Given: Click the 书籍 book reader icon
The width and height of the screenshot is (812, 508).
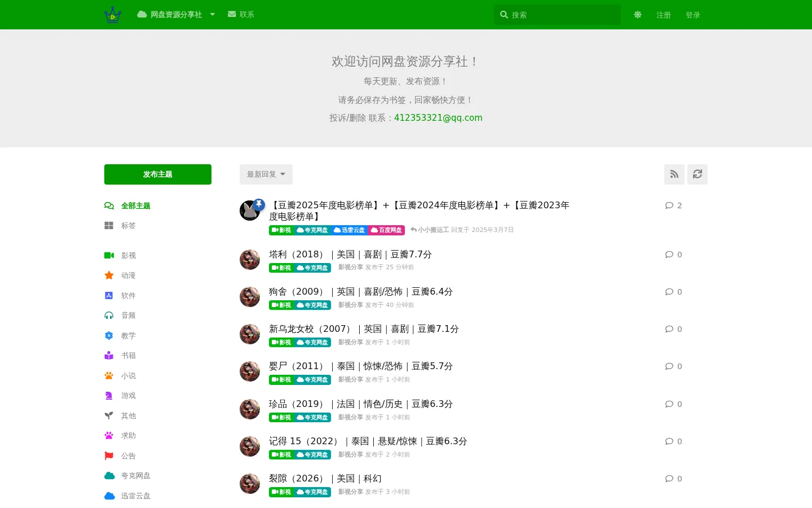Looking at the screenshot, I should (109, 356).
